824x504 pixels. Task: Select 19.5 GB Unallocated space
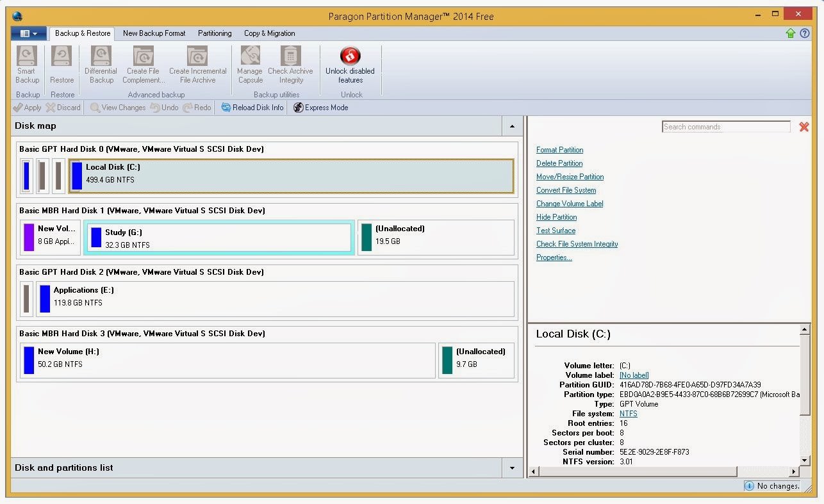(436, 238)
